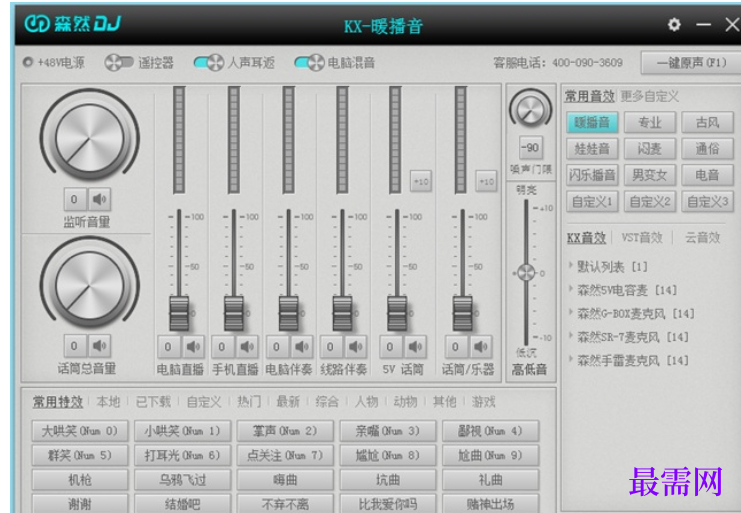
Task: Click the 话筒总音量 value box
Action: [75, 346]
